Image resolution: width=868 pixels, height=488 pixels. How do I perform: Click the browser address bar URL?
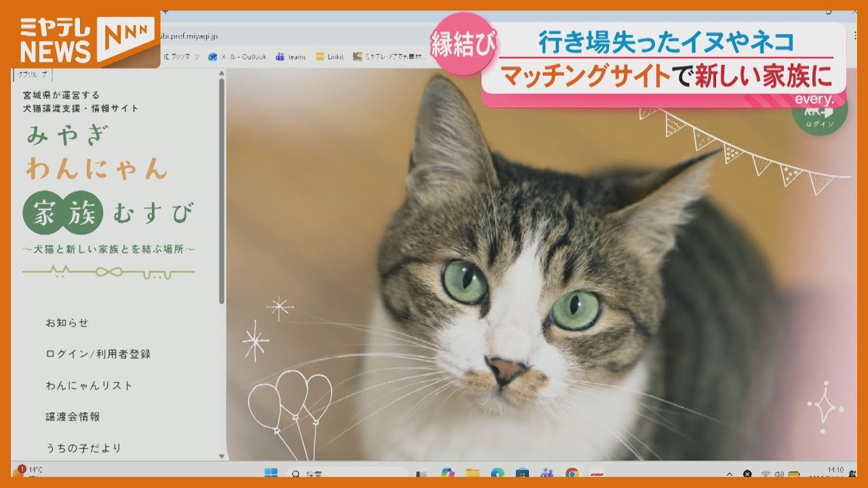(x=190, y=35)
